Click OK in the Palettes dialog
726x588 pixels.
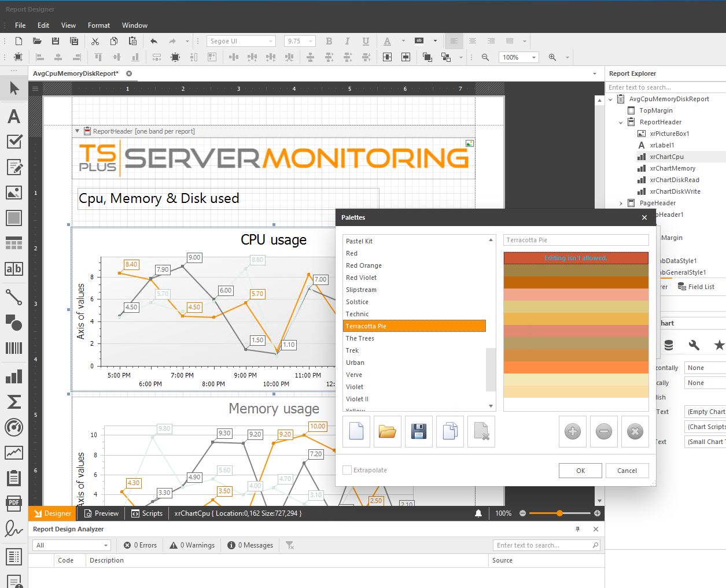[580, 471]
